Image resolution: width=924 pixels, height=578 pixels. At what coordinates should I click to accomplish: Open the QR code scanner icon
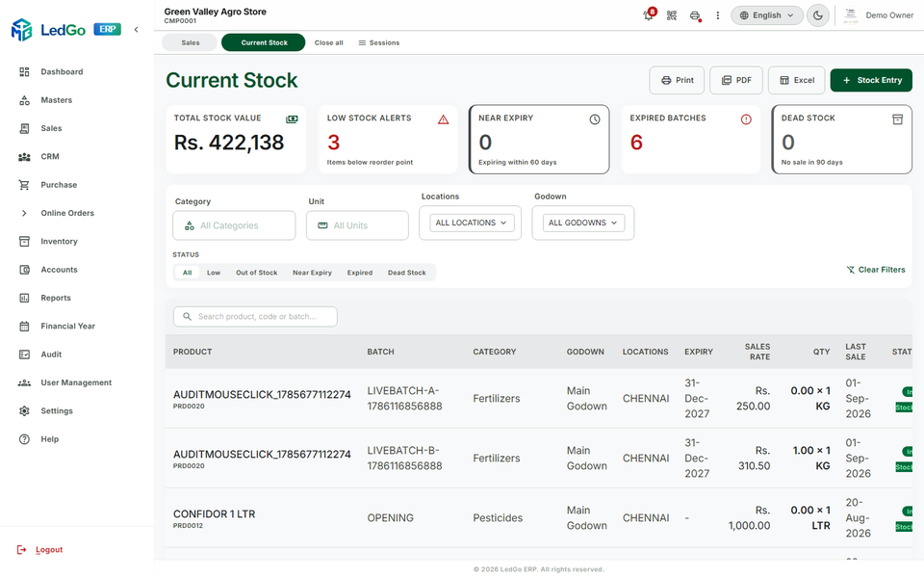click(672, 15)
